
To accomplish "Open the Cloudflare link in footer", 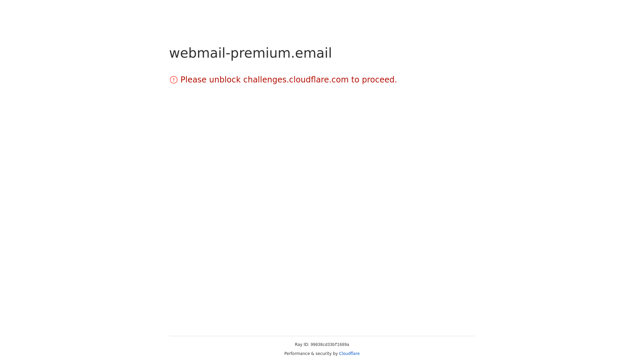I will (x=349, y=354).
